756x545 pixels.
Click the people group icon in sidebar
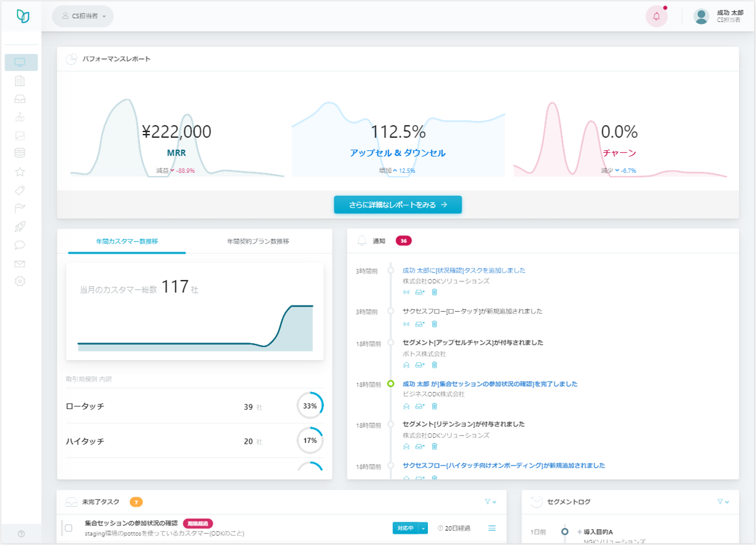click(x=20, y=117)
